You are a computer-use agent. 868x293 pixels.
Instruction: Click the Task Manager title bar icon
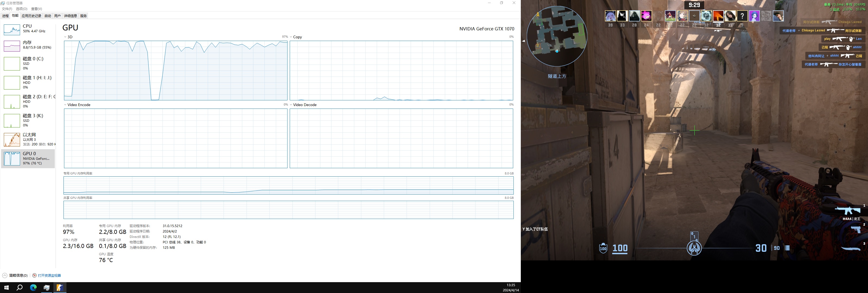point(3,3)
